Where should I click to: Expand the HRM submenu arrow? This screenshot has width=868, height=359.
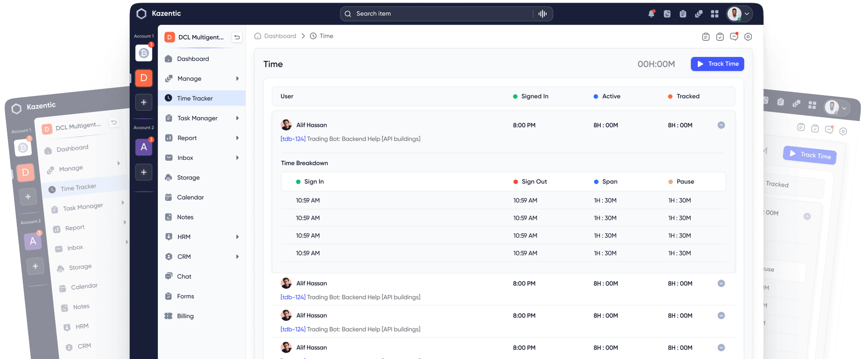pos(237,237)
